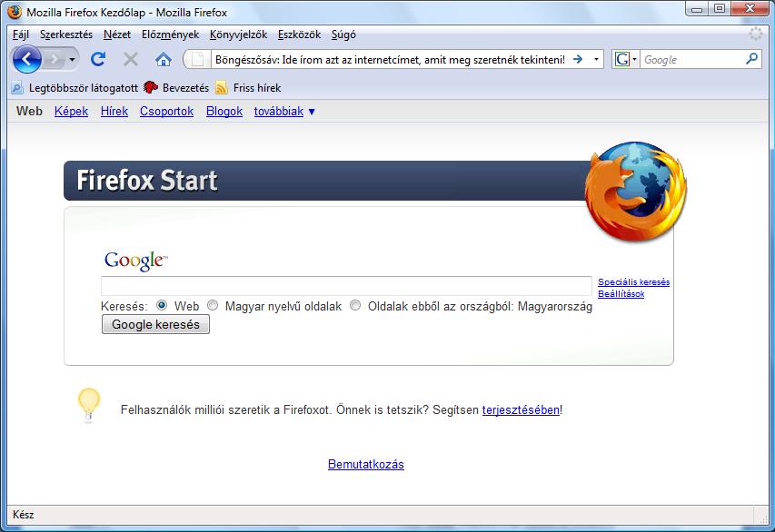Image resolution: width=775 pixels, height=532 pixels.
Task: Click the loading throbber icon in menu bar
Action: pos(755,34)
